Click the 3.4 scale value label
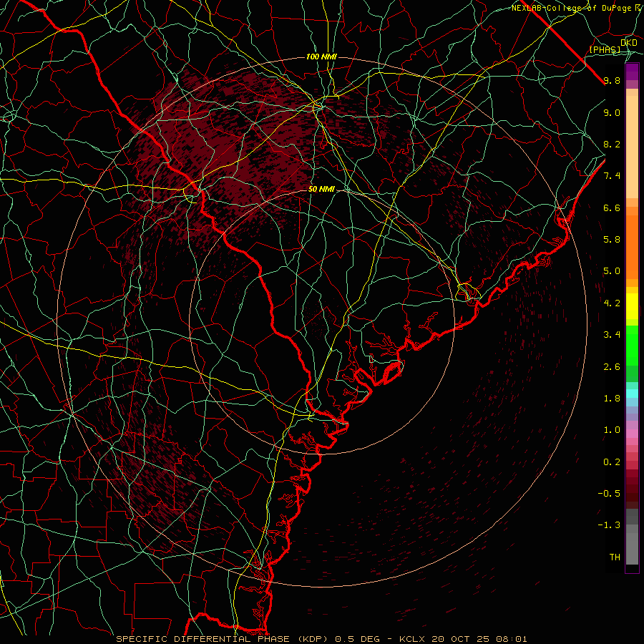Screen dimensions: 644x644 [612, 335]
